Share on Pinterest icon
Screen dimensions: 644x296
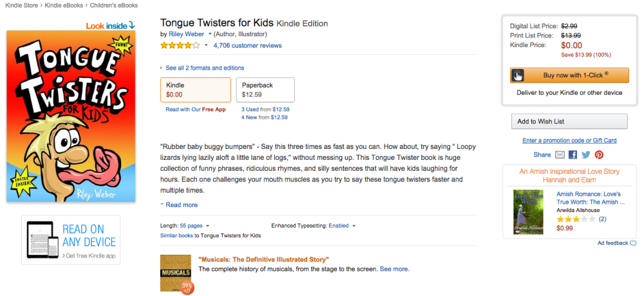[x=599, y=155]
